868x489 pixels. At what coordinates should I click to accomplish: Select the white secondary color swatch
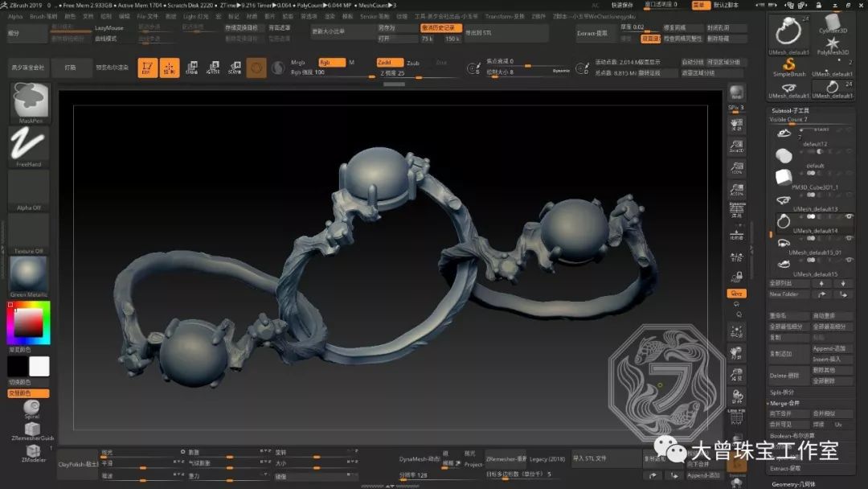pyautogui.click(x=39, y=366)
